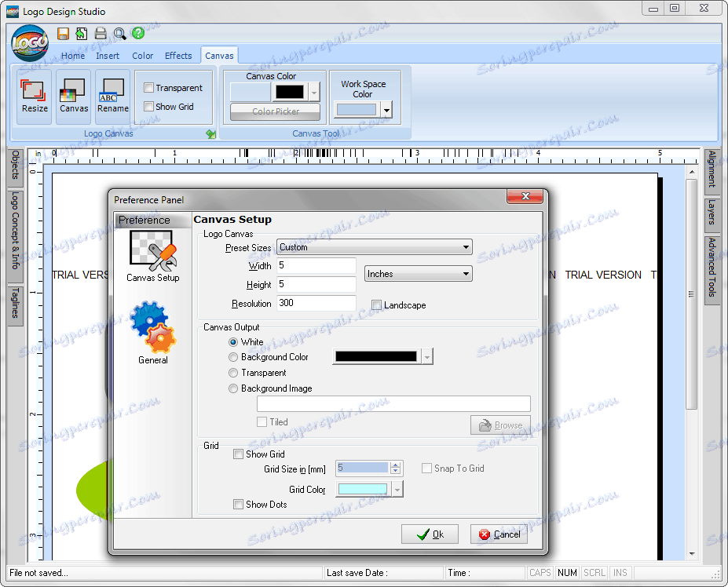Click Logo Canvas group launcher icon

(x=211, y=134)
